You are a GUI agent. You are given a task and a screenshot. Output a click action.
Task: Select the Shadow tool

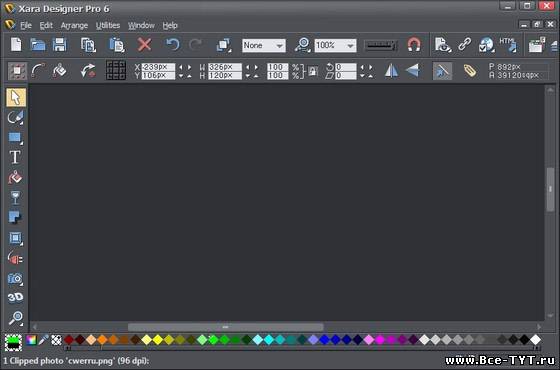click(x=15, y=217)
